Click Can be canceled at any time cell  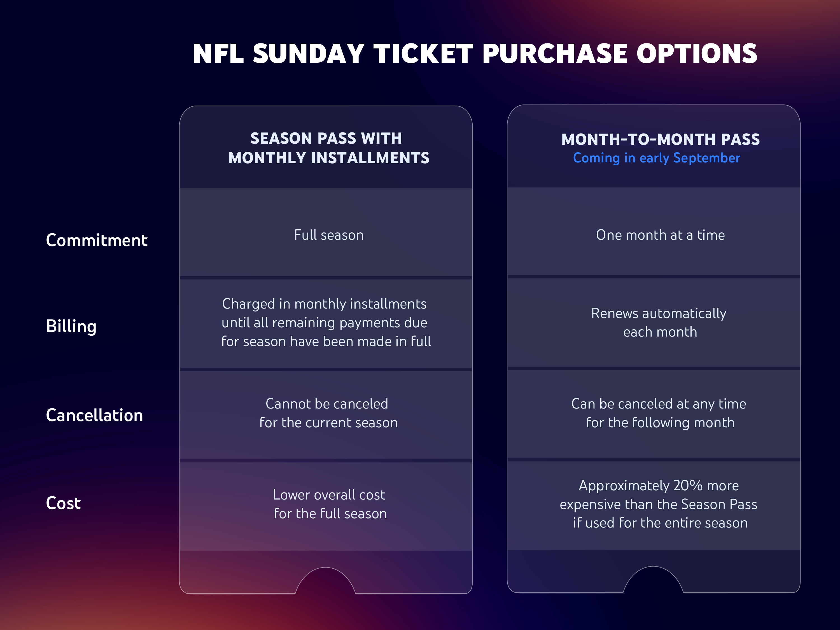659,413
